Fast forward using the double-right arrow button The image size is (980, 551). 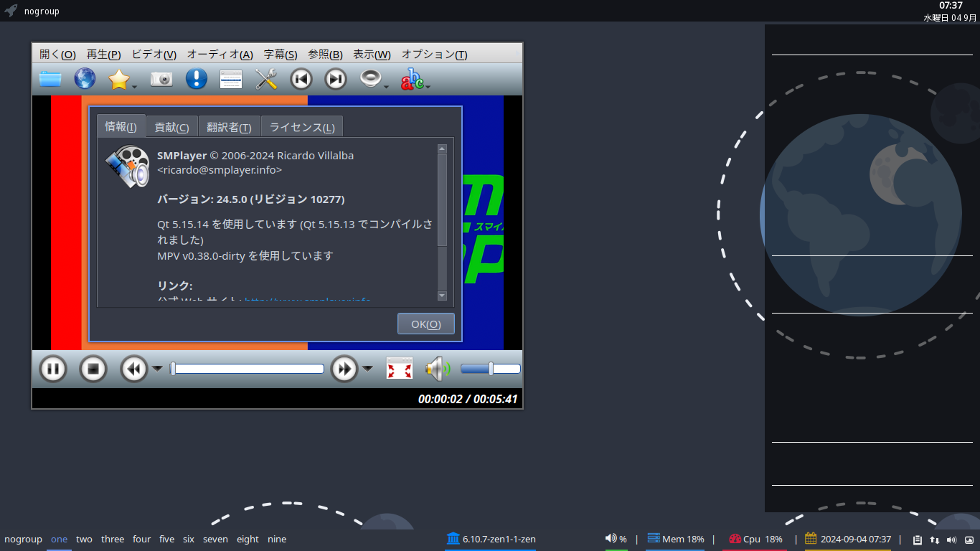(344, 369)
